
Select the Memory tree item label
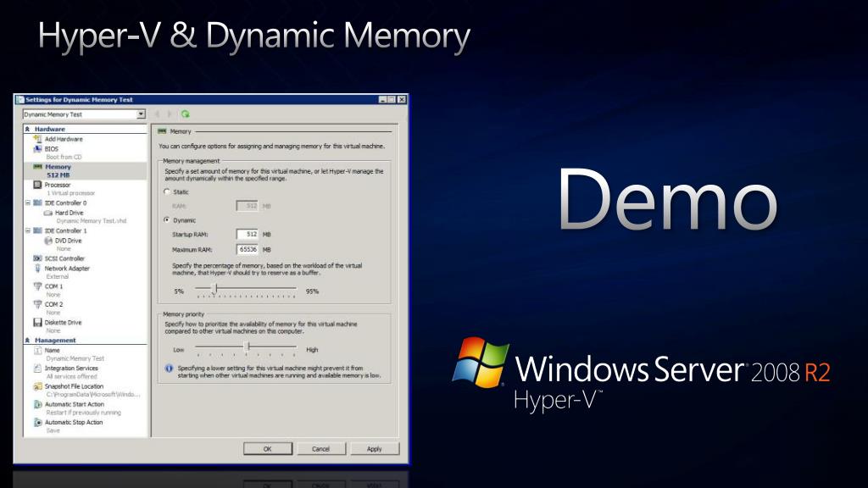(58, 167)
